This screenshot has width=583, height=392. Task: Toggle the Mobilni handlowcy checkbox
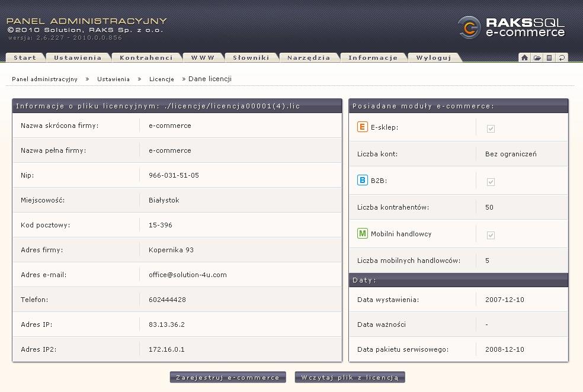click(x=491, y=235)
